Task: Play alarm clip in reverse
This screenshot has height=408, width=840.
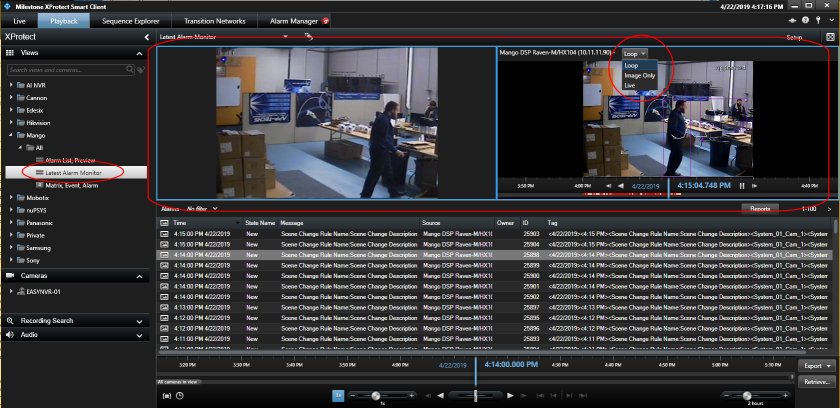Action: click(621, 186)
